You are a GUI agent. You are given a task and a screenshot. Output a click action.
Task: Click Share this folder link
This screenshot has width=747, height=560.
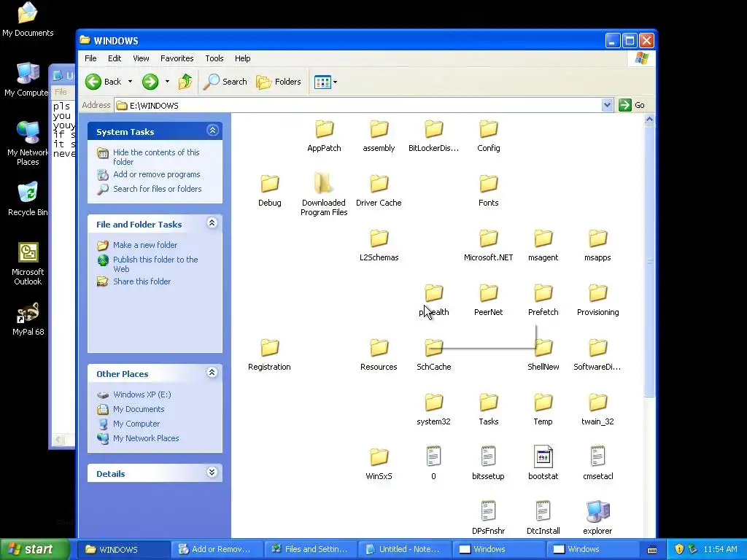142,281
